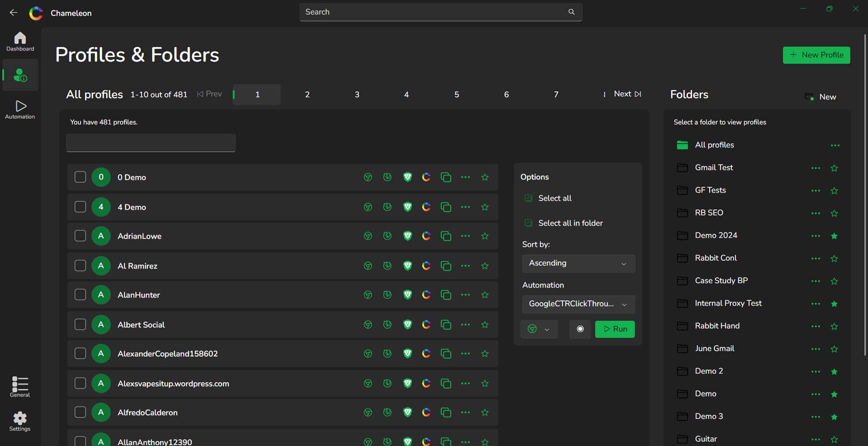
Task: Tick the checkbox for 0 Demo
Action: click(80, 177)
